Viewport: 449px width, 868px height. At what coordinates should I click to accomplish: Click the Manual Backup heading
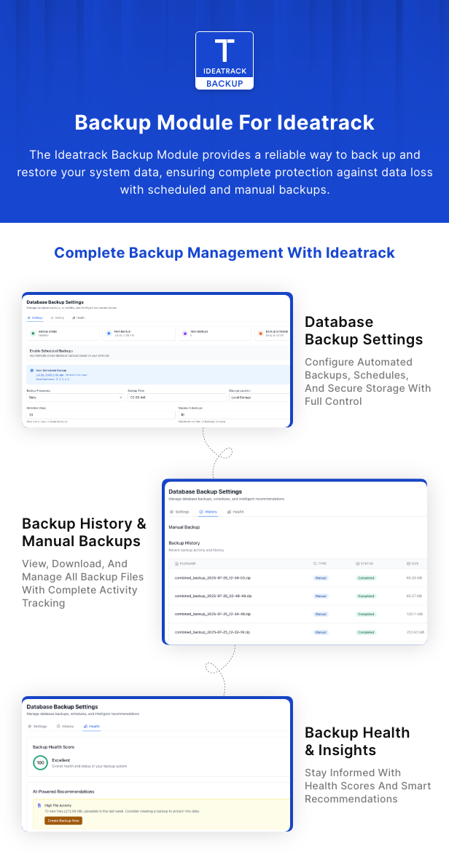coord(184,527)
